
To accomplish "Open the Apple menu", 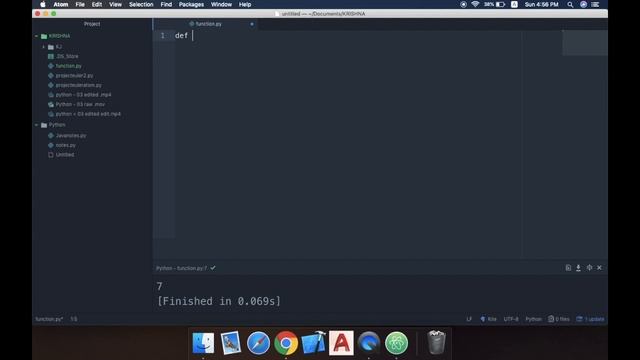I will coord(43,4).
